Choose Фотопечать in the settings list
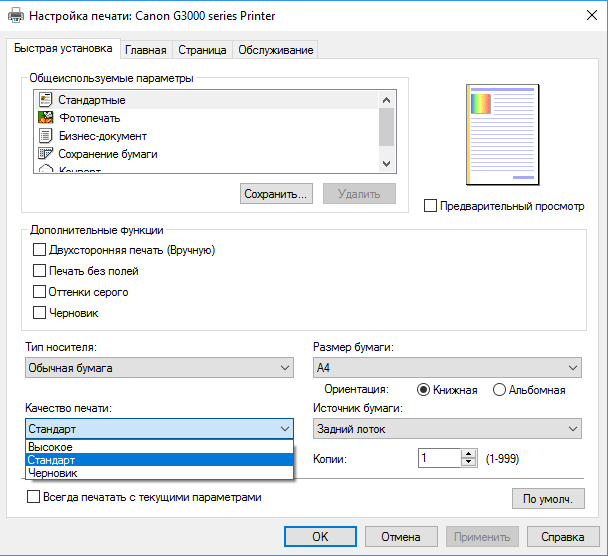Viewport: 608px width, 556px height. (206, 117)
